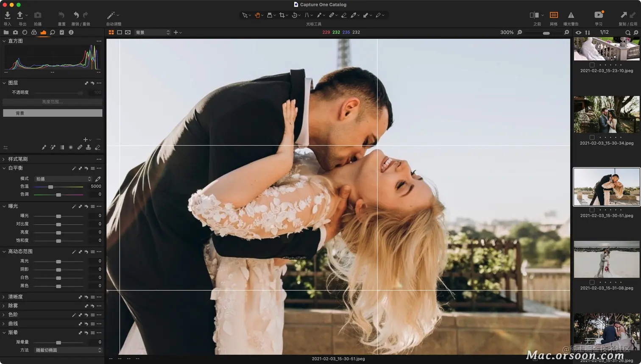This screenshot has height=364, width=641.
Task: Click the Luma Range (亮度范围...) button
Action: click(x=53, y=102)
